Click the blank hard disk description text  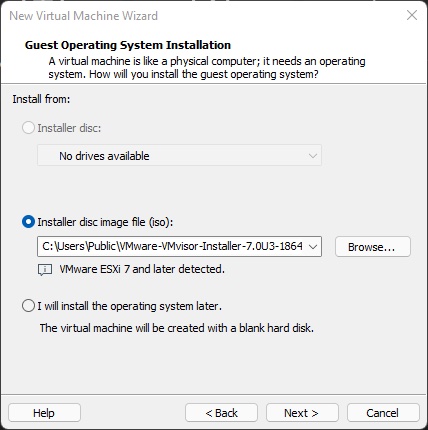click(177, 328)
